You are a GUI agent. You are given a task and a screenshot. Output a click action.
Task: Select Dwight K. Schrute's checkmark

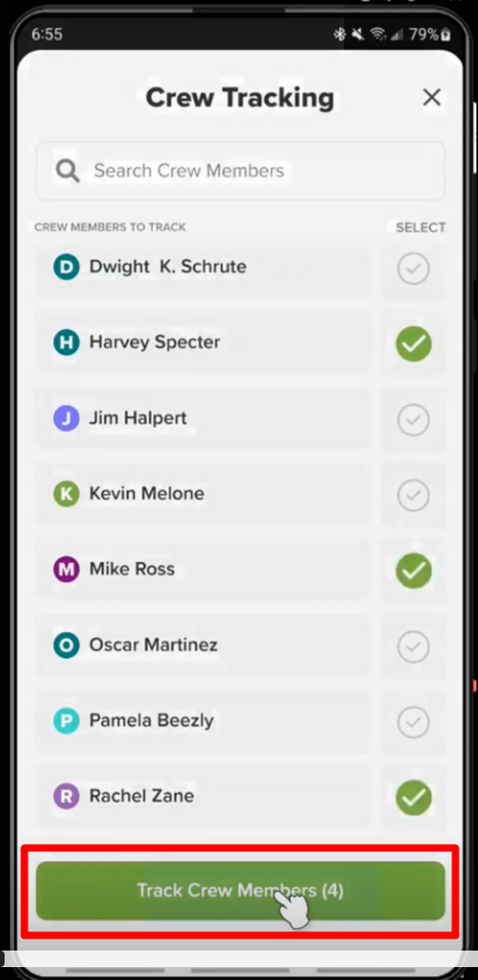[414, 269]
